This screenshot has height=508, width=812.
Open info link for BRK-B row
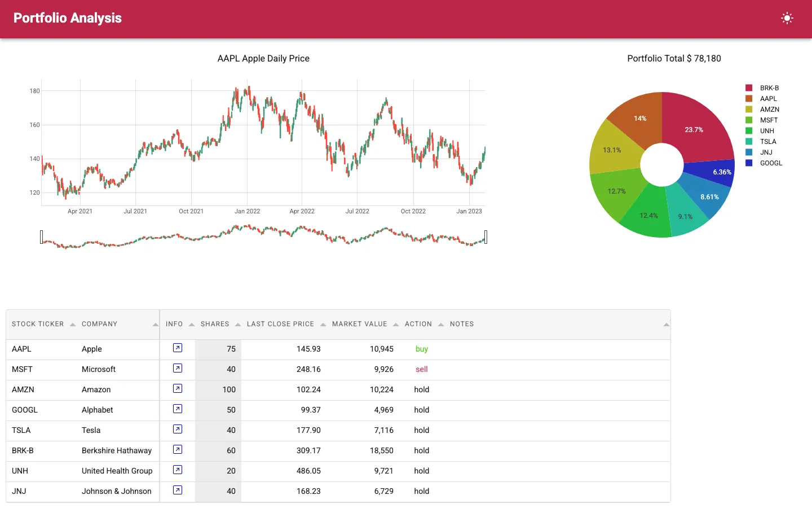pos(178,450)
